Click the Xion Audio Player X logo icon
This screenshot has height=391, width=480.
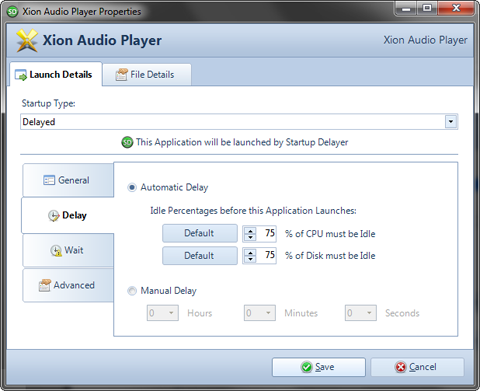(x=27, y=40)
